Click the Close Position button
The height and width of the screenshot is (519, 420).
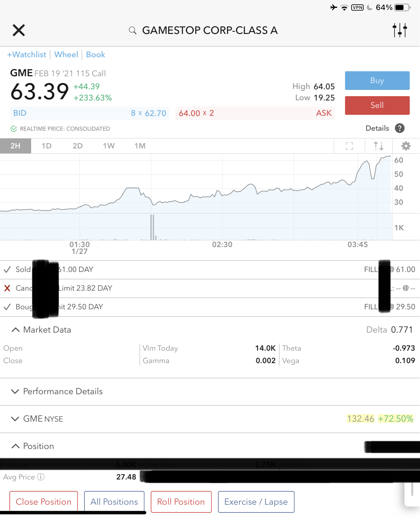(x=44, y=502)
